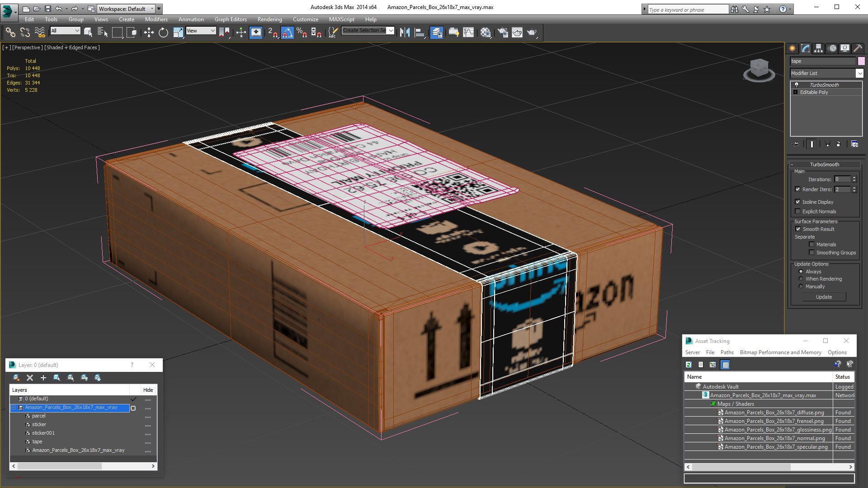Click the Layer dialog horizontal scrollbar
The image size is (868, 488).
(x=84, y=466)
